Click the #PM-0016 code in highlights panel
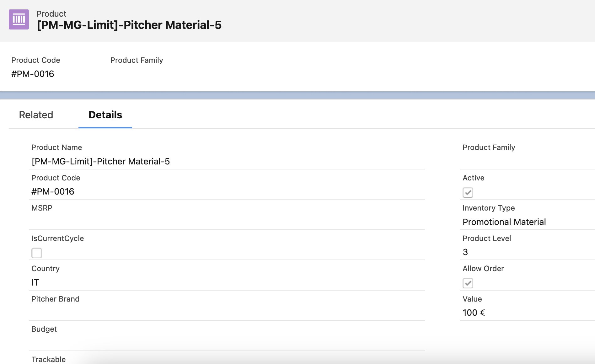595x364 pixels. pos(33,74)
